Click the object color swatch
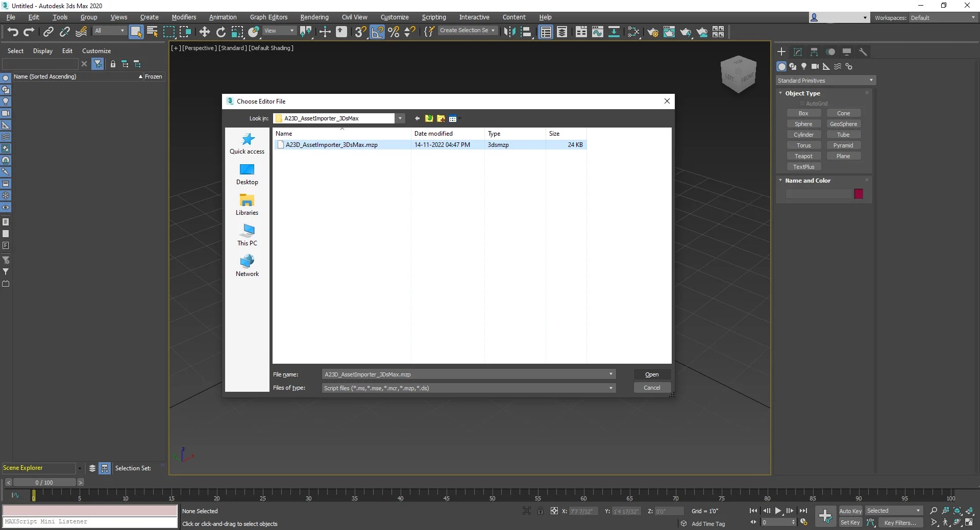The height and width of the screenshot is (530, 980). pyautogui.click(x=859, y=194)
